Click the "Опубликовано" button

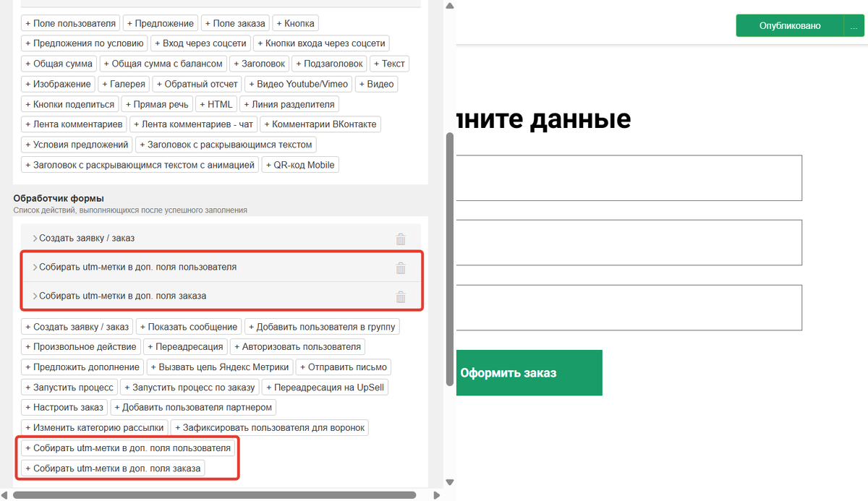tap(791, 25)
